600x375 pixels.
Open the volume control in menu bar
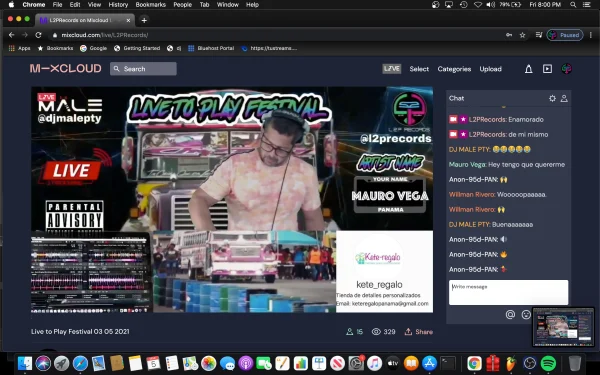(491, 5)
